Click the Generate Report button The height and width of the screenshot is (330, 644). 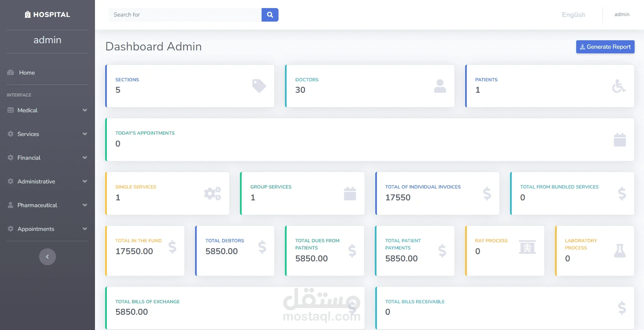pos(605,47)
